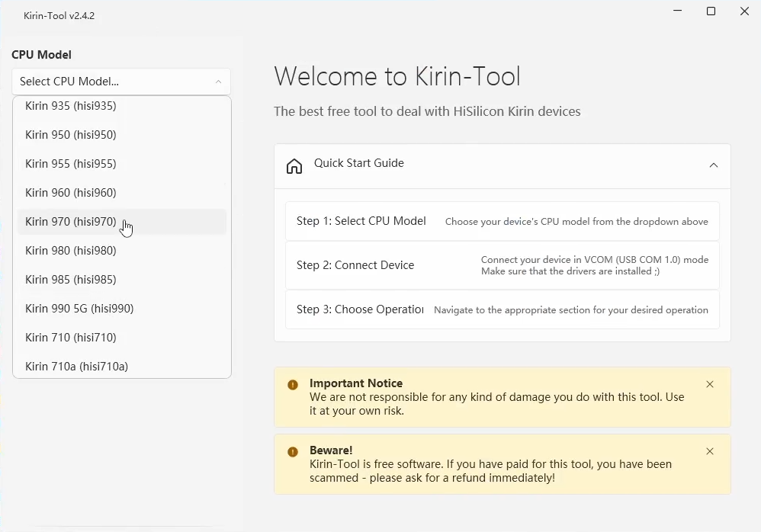Click the Beware! warning icon
Viewport: 761px width, 532px height.
[293, 452]
